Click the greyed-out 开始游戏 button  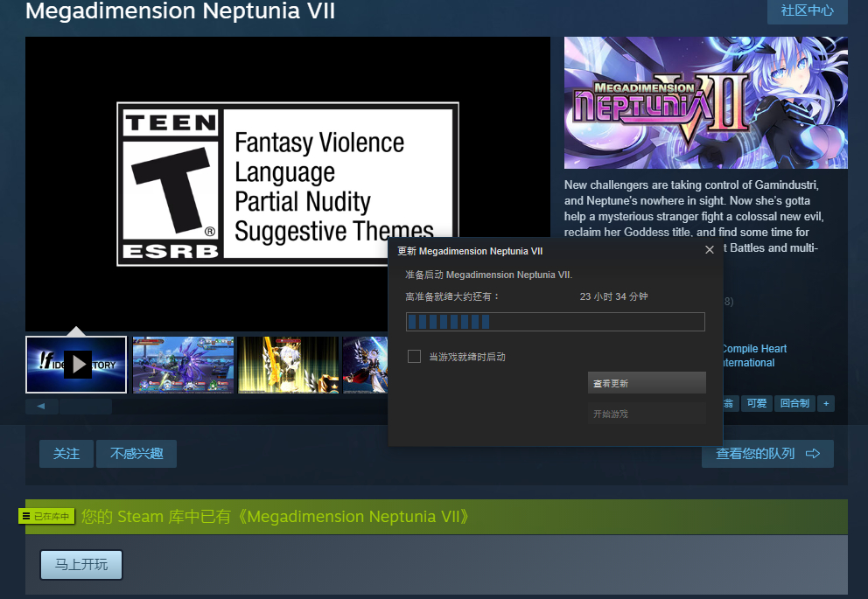(647, 413)
